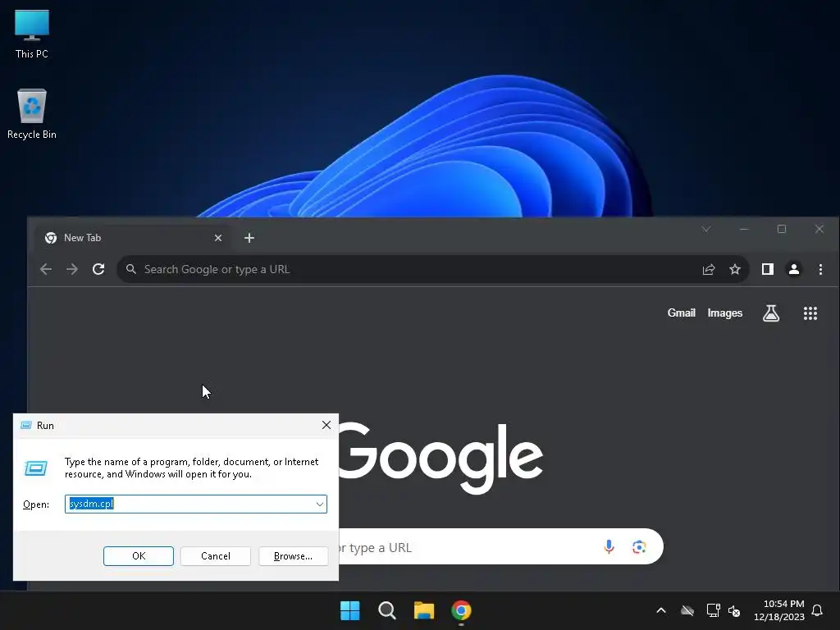This screenshot has height=630, width=840.
Task: Search by voice microphone icon
Action: [x=609, y=546]
